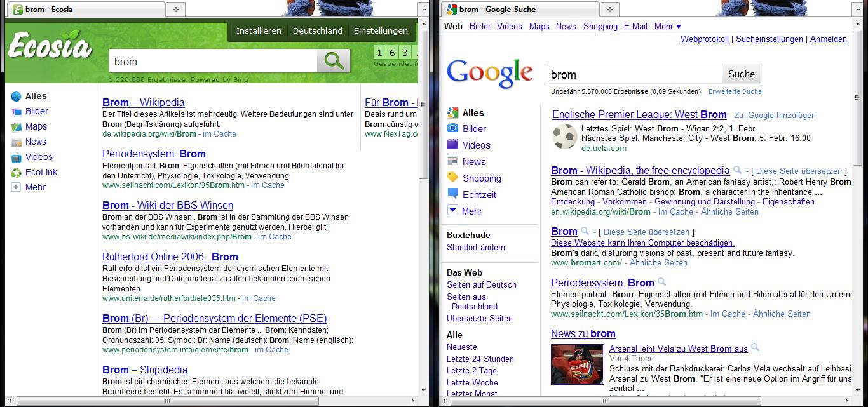Open Übersetzte Seiten filter
Image resolution: width=868 pixels, height=407 pixels.
point(480,318)
